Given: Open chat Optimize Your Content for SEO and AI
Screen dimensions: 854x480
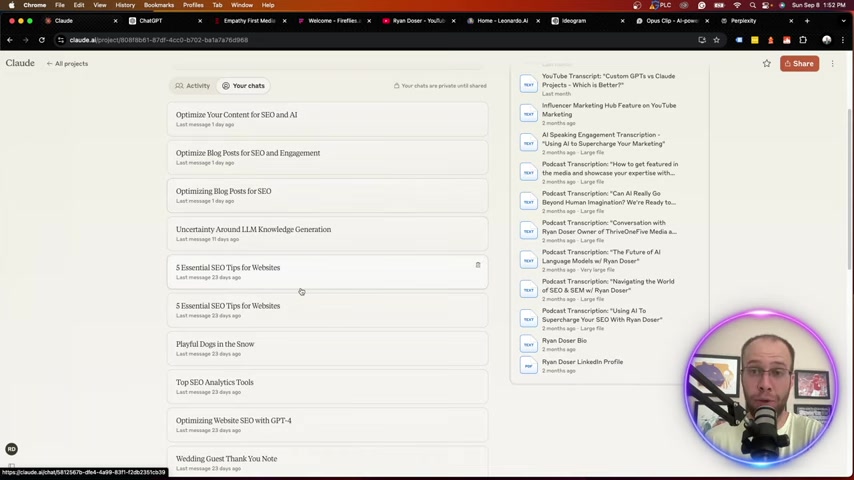Looking at the screenshot, I should click(327, 119).
